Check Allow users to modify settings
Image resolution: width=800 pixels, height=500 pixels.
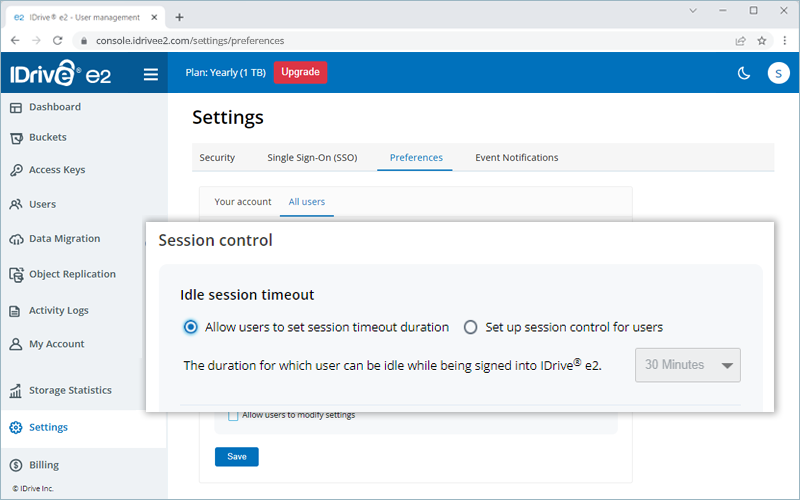coord(233,415)
